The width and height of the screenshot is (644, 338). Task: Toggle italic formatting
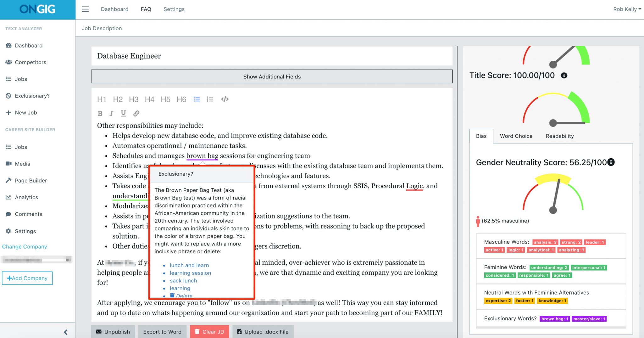click(x=111, y=113)
